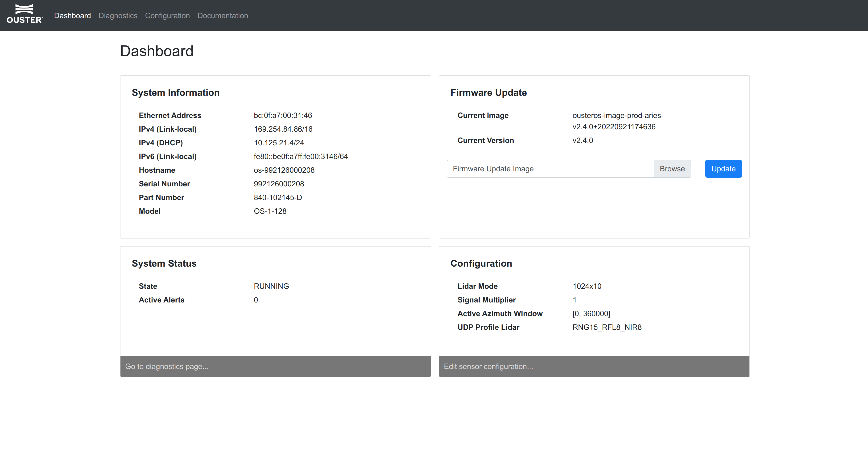This screenshot has width=868, height=461.
Task: Select the Current Version value v2.4.0
Action: click(x=583, y=140)
